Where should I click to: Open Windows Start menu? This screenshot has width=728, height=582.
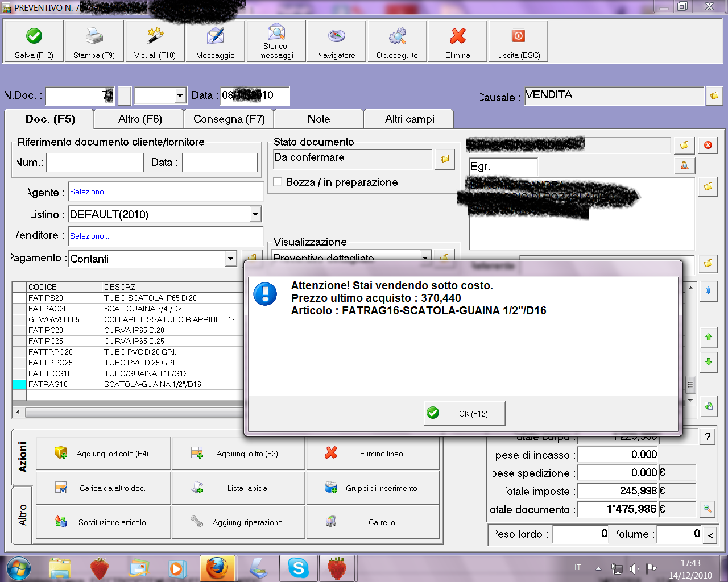[x=19, y=568]
